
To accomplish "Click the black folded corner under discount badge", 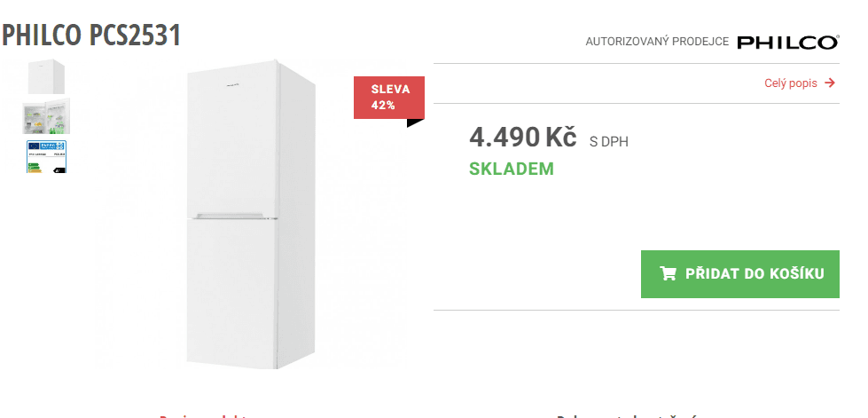I will pyautogui.click(x=414, y=122).
